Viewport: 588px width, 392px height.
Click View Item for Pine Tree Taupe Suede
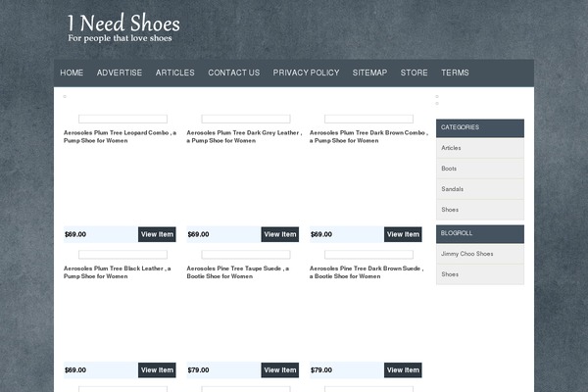pos(280,370)
